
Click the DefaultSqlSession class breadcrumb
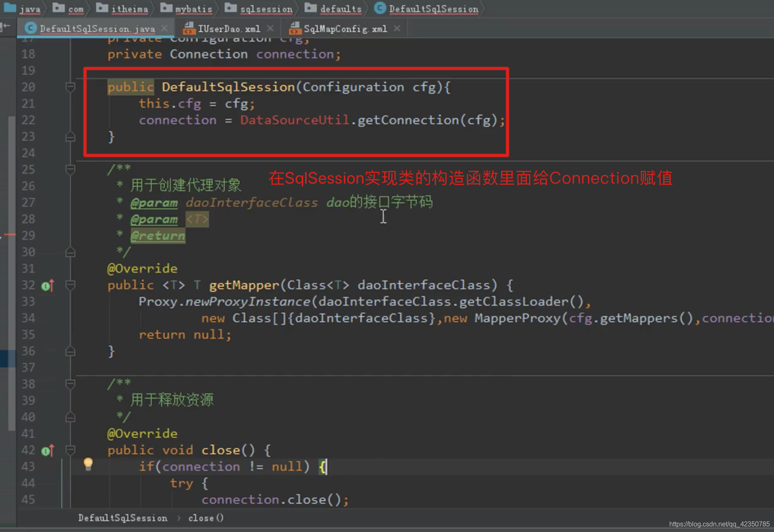(427, 8)
